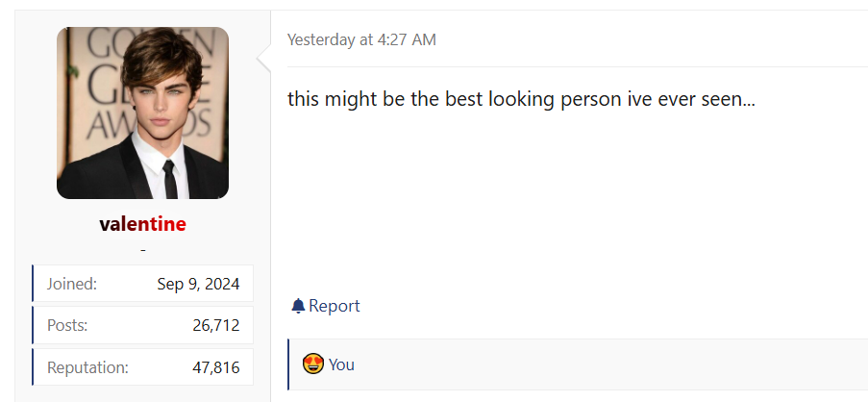Click the bell icon beside Report
Viewport: 868px width, 402px height.
click(298, 306)
